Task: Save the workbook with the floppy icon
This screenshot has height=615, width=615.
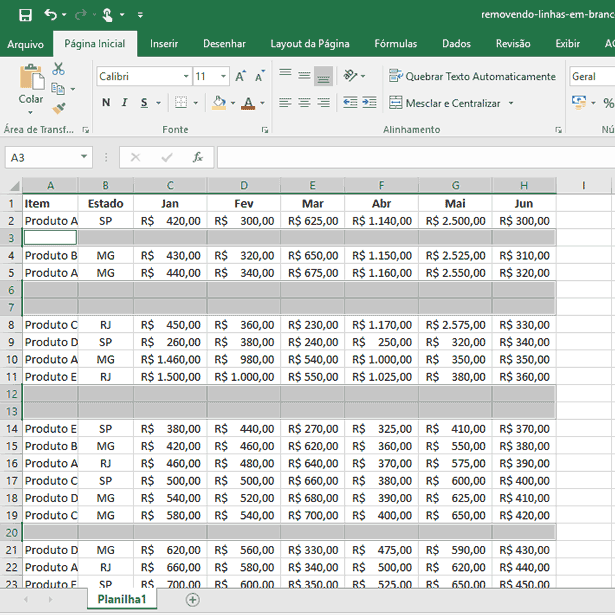Action: 25,15
